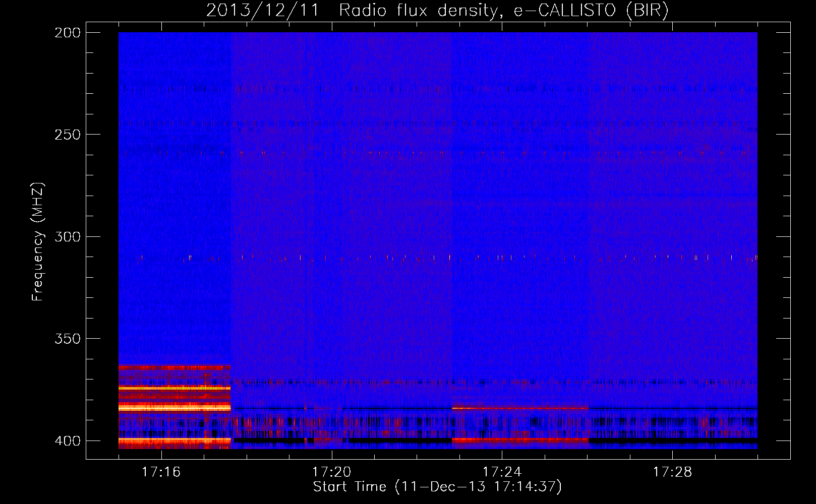Click the red horizontal streak near 400 MHz at 17:24
The height and width of the screenshot is (504, 816).
520,440
